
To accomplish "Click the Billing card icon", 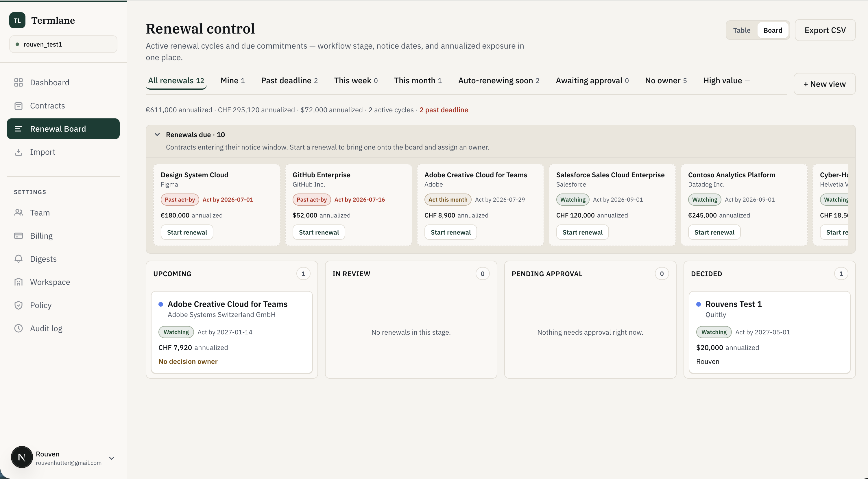I will point(19,236).
